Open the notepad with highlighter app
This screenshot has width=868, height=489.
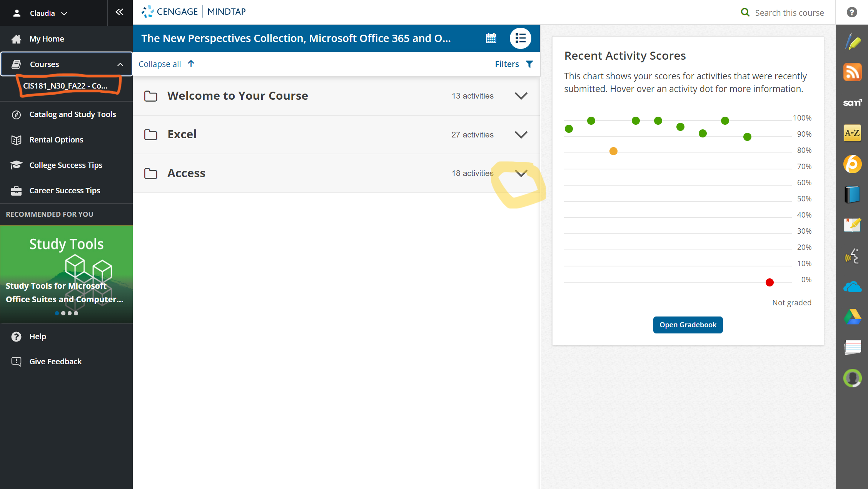click(x=852, y=225)
